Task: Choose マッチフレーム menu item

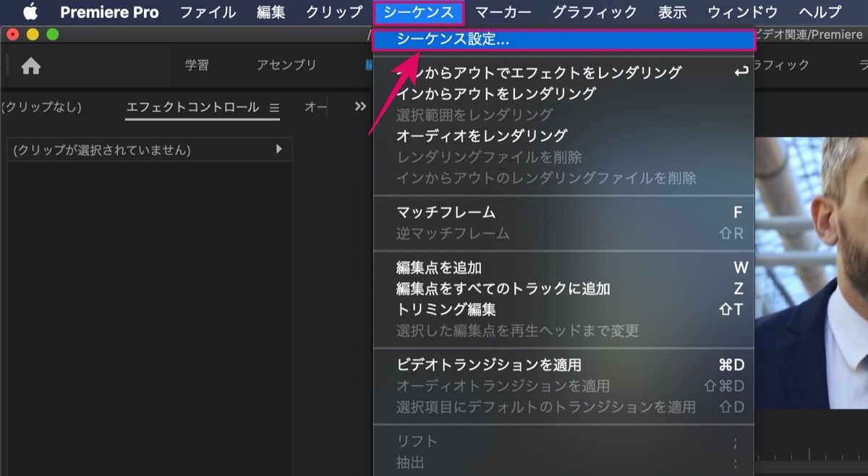Action: pos(564,212)
